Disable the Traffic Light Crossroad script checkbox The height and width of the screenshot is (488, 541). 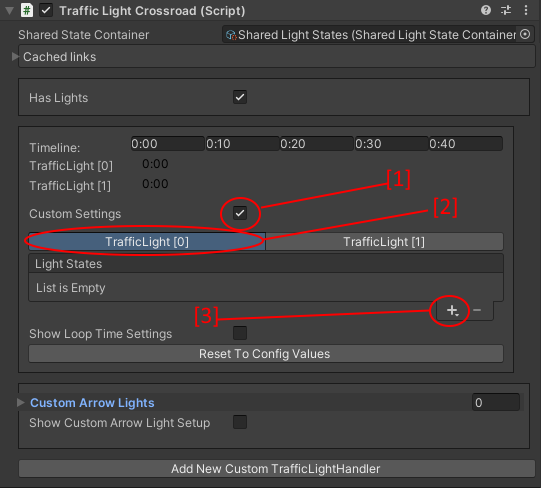click(x=46, y=10)
